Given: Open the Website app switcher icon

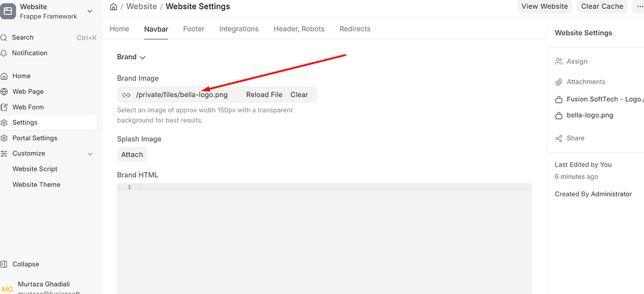Looking at the screenshot, I should click(x=8, y=11).
